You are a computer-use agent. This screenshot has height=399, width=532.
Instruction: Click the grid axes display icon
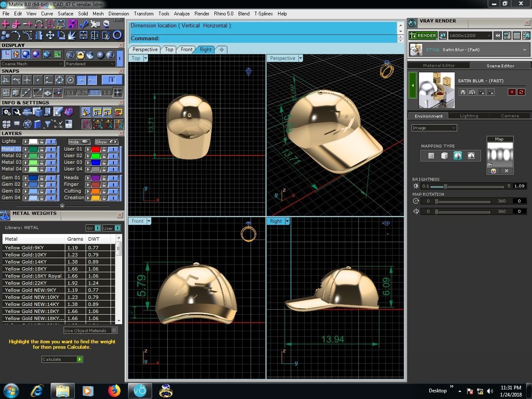click(6, 54)
